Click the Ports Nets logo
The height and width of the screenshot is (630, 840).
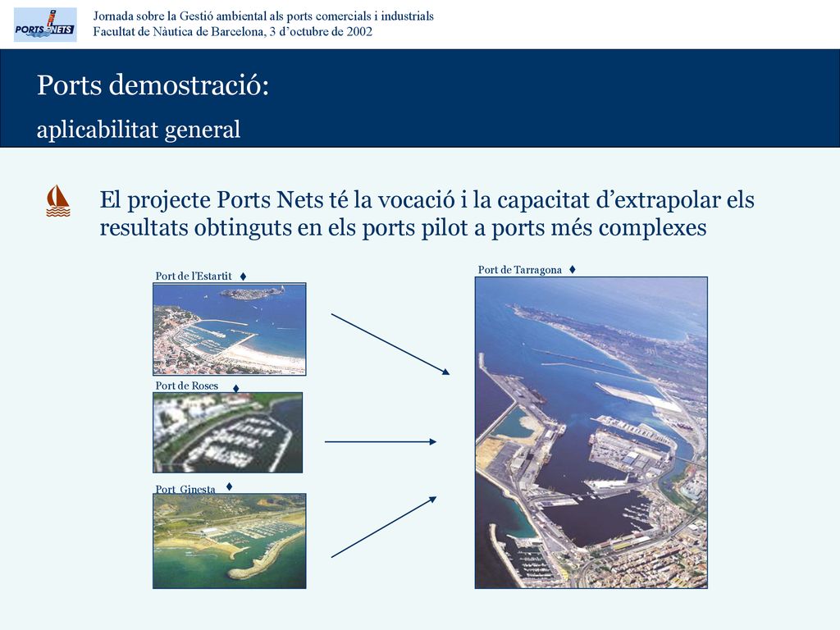[46, 25]
